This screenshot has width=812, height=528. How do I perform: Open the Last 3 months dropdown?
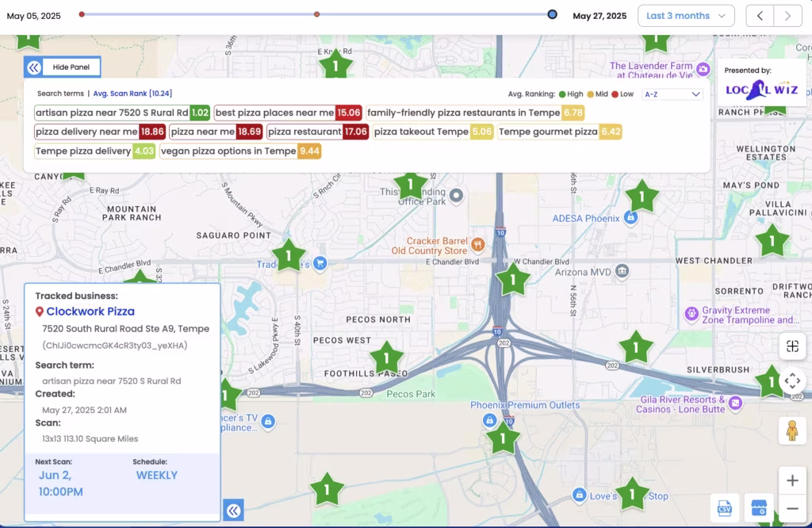(686, 15)
